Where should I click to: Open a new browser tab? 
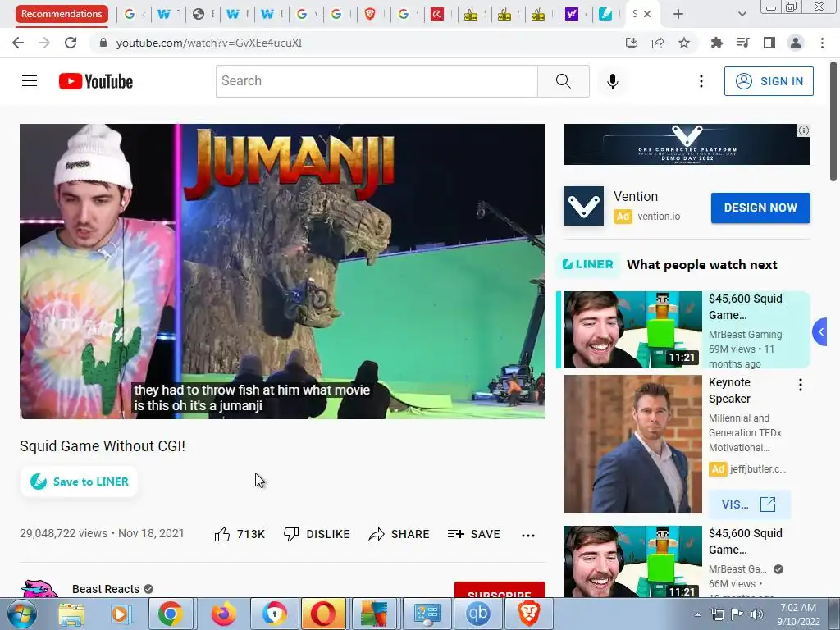678,14
